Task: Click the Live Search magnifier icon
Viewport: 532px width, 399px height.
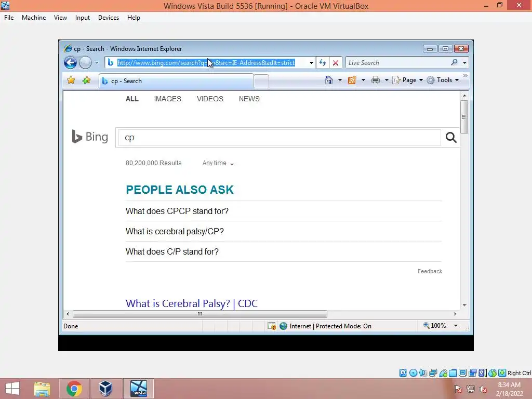Action: click(x=454, y=62)
